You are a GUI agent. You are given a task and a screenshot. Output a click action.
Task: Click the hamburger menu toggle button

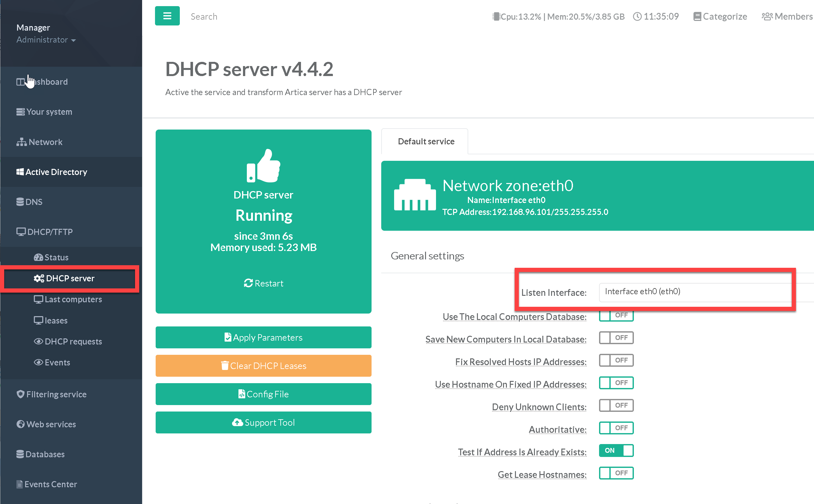click(x=167, y=16)
